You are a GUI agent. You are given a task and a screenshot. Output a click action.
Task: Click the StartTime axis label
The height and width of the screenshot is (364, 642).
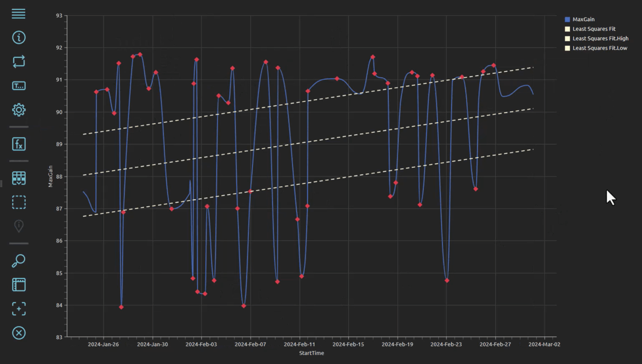pos(311,353)
